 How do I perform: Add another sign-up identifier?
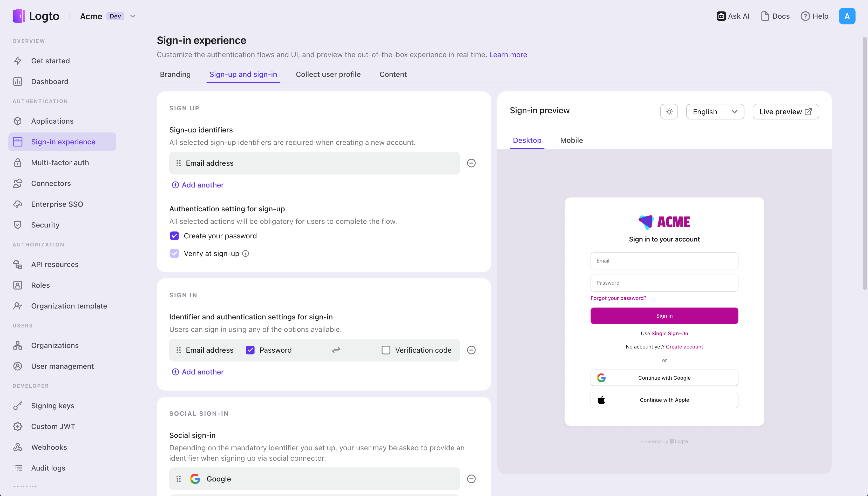click(198, 185)
